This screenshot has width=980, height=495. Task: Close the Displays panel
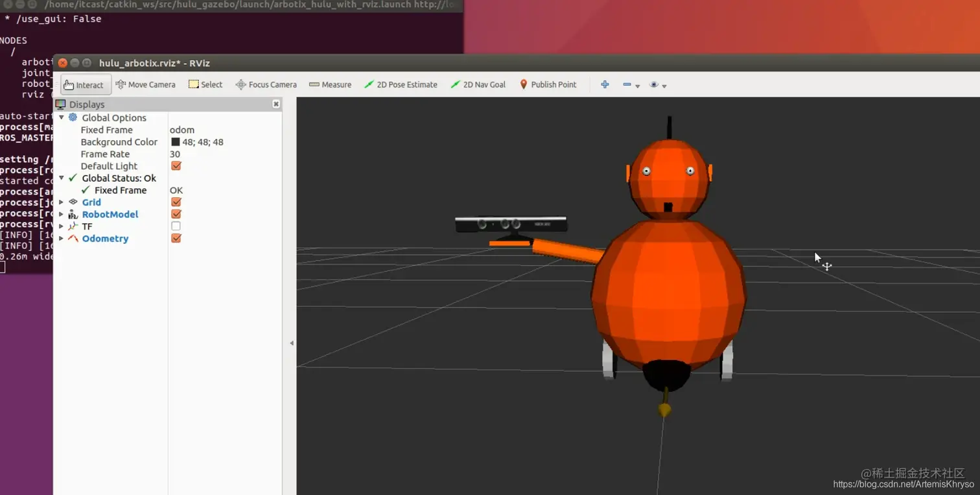(x=276, y=104)
